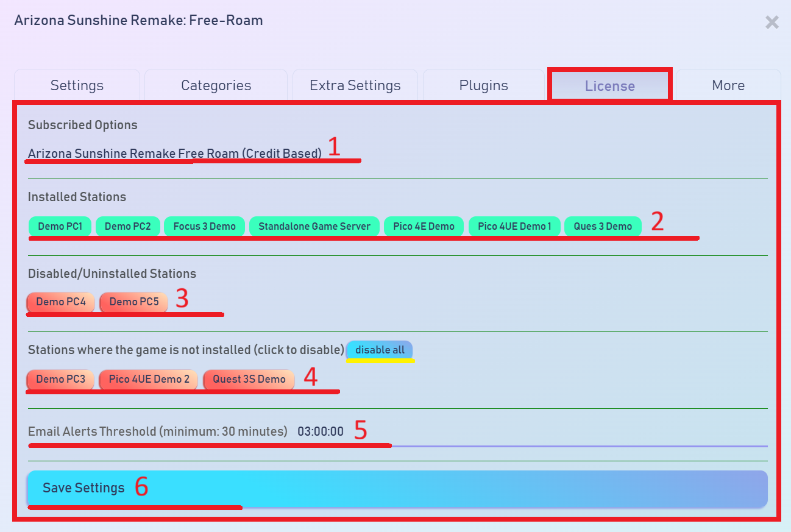Edit the email alerts threshold 03:00:00 field
791x532 pixels.
[531, 432]
